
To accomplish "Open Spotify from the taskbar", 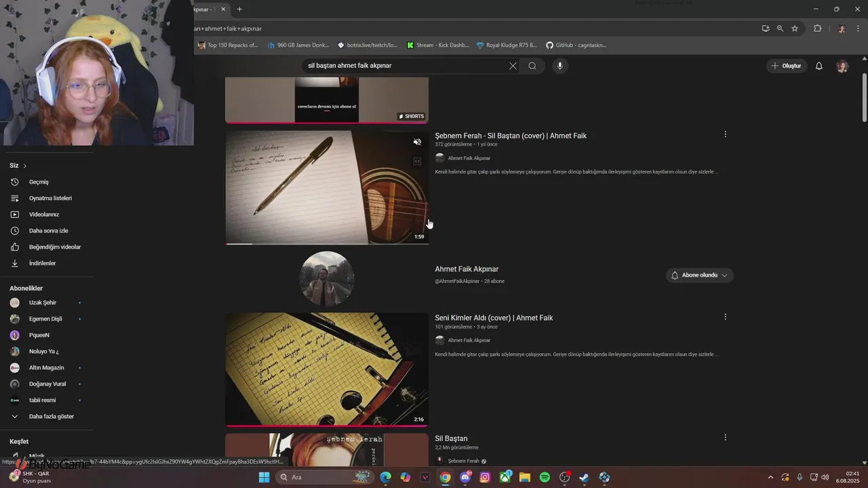I will (545, 477).
